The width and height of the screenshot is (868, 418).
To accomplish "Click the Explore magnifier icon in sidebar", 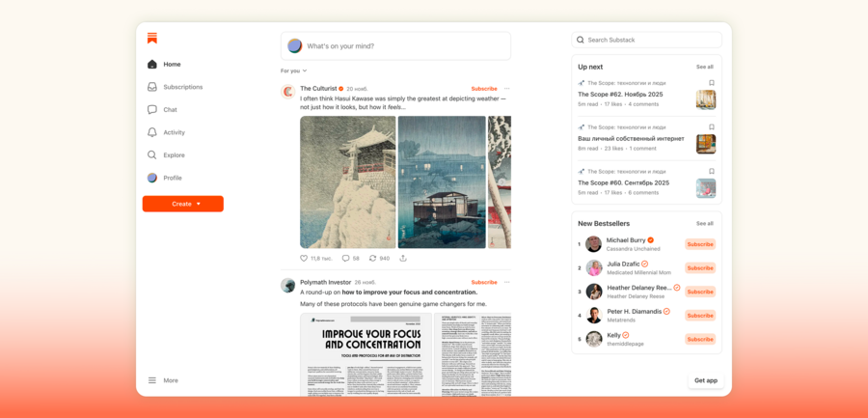I will pos(152,155).
